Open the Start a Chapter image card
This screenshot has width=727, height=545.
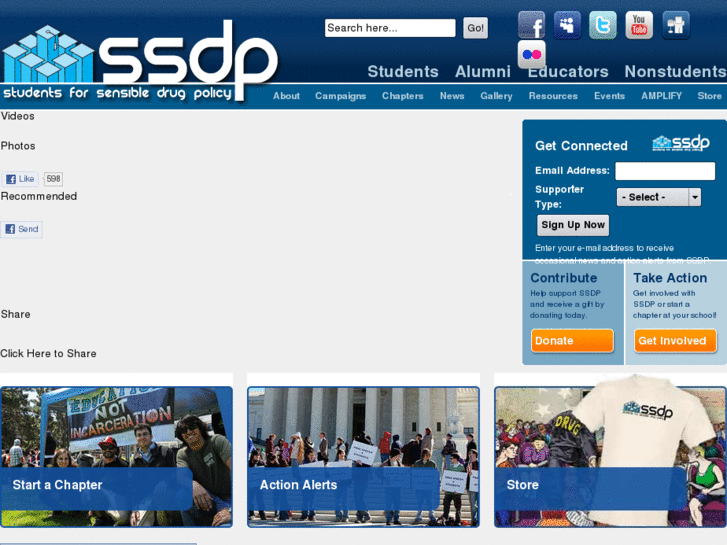point(116,457)
